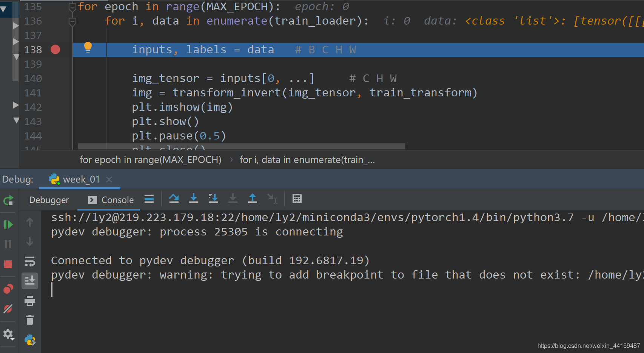Click breadcrumb for i, data in enumerate
This screenshot has width=644, height=353.
pos(307,160)
